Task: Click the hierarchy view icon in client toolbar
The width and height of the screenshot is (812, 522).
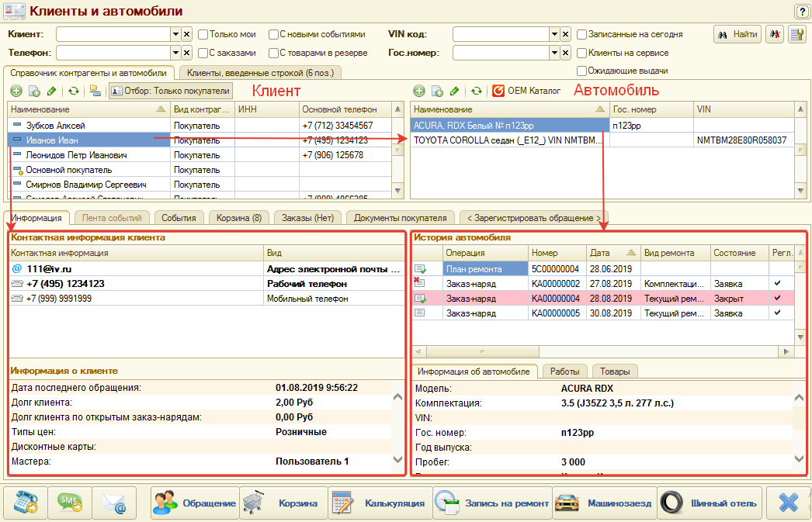Action: 95,91
